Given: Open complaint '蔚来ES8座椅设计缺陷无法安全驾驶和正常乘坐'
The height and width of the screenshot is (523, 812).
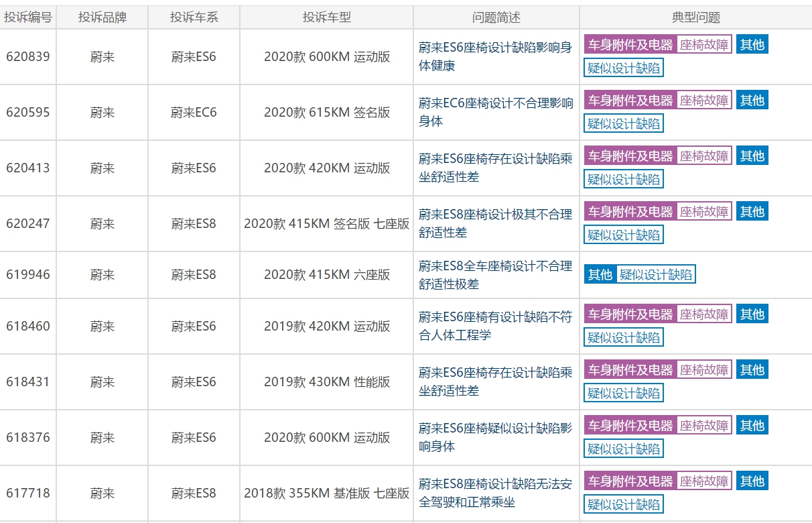Looking at the screenshot, I should pyautogui.click(x=495, y=493).
